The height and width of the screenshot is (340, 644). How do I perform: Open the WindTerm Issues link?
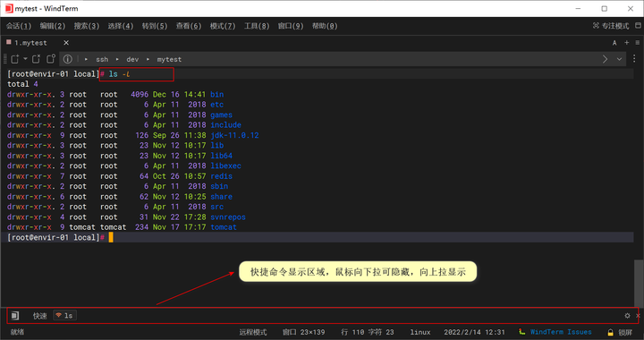[x=561, y=332]
